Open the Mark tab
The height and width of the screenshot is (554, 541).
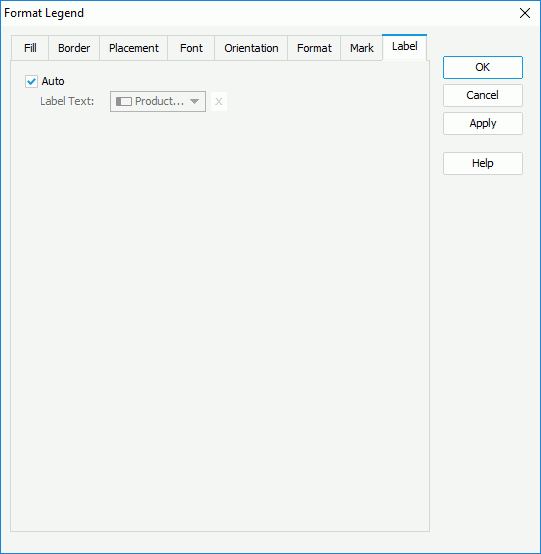pos(361,48)
